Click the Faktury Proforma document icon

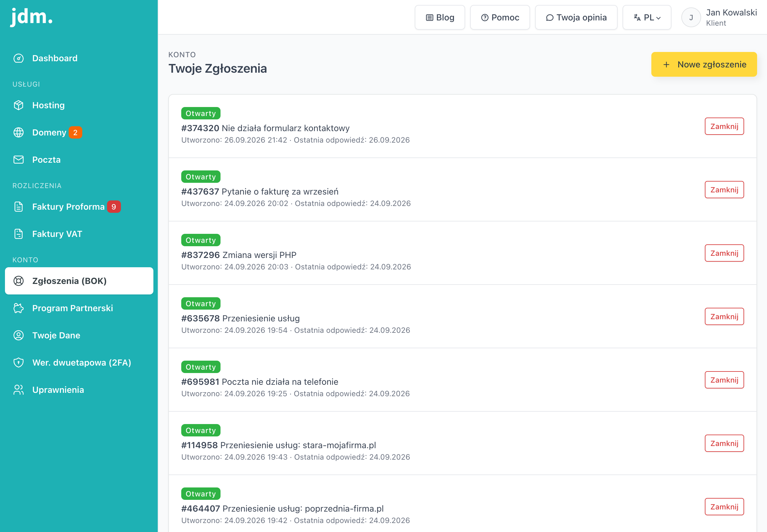tap(18, 207)
